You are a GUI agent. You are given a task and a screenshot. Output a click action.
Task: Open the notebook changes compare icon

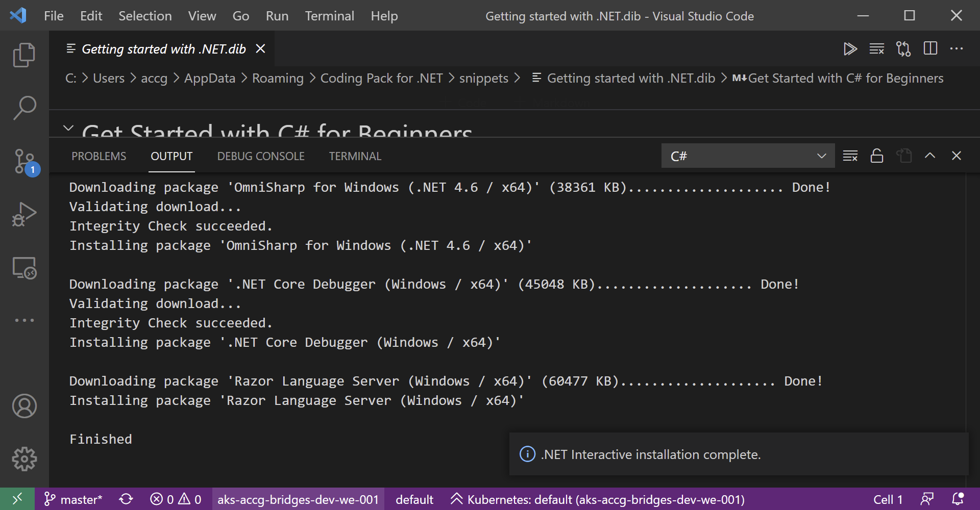[x=903, y=49]
